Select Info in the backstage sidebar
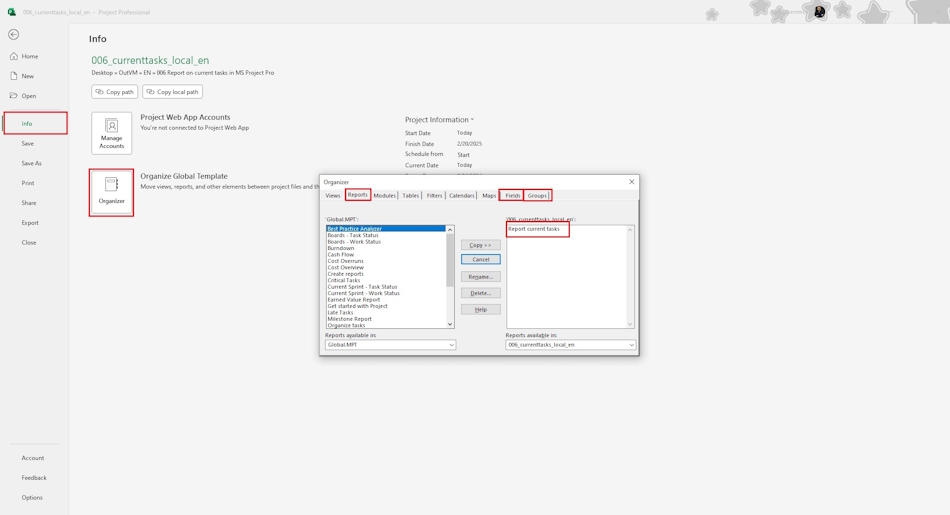 coord(35,124)
